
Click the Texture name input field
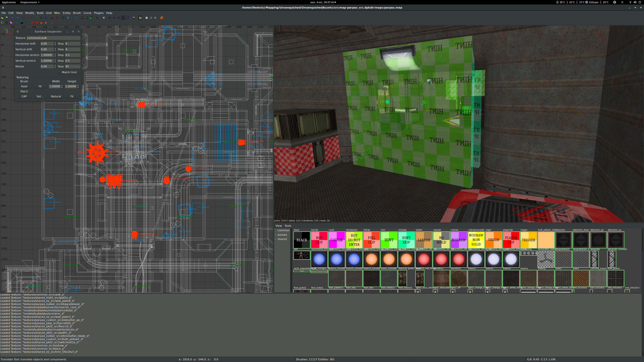click(53, 38)
